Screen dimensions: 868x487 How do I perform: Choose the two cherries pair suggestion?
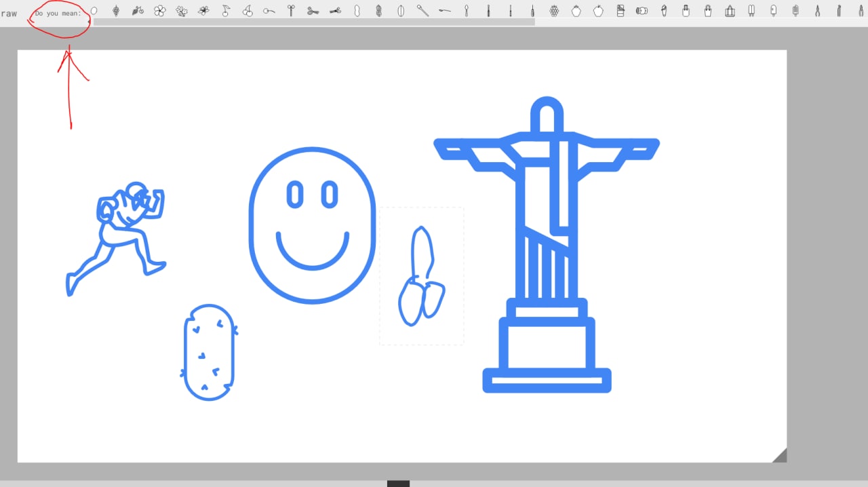point(248,11)
